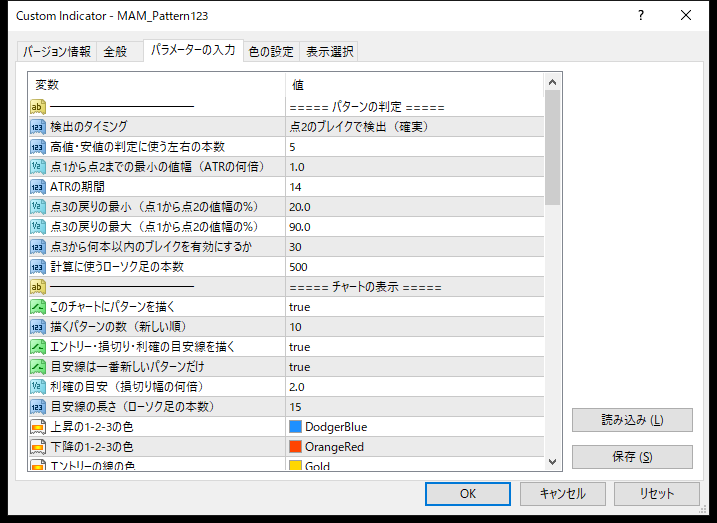This screenshot has height=523, width=717.
Task: Click the リセット button
Action: tap(657, 494)
